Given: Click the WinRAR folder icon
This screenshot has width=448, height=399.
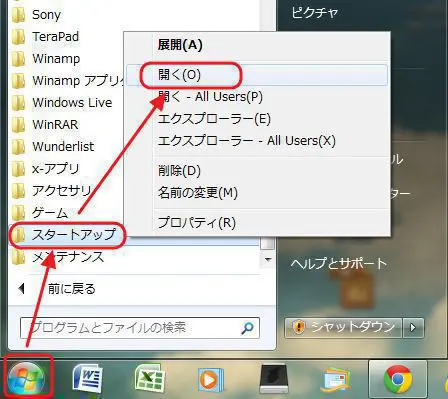Looking at the screenshot, I should tap(18, 125).
